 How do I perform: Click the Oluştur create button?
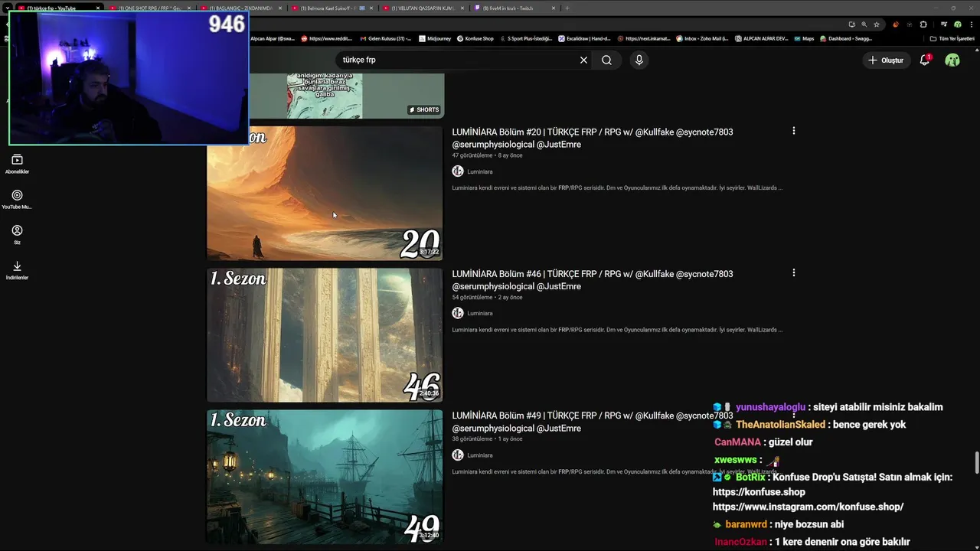point(886,60)
